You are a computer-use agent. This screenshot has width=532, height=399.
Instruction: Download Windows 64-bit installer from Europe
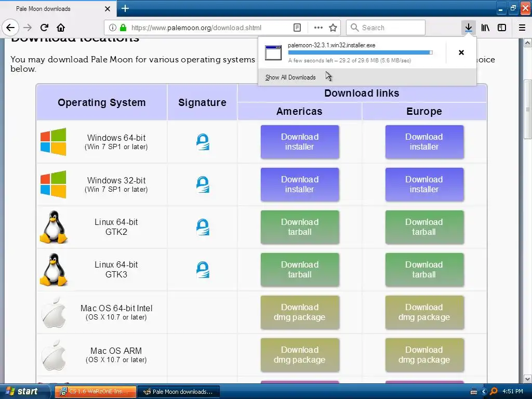click(x=424, y=142)
